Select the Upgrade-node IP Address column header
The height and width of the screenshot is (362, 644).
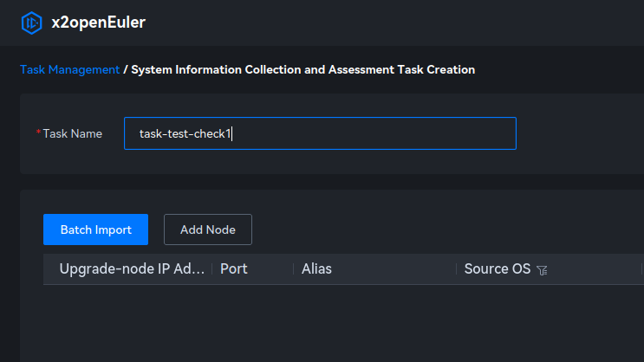tap(132, 269)
